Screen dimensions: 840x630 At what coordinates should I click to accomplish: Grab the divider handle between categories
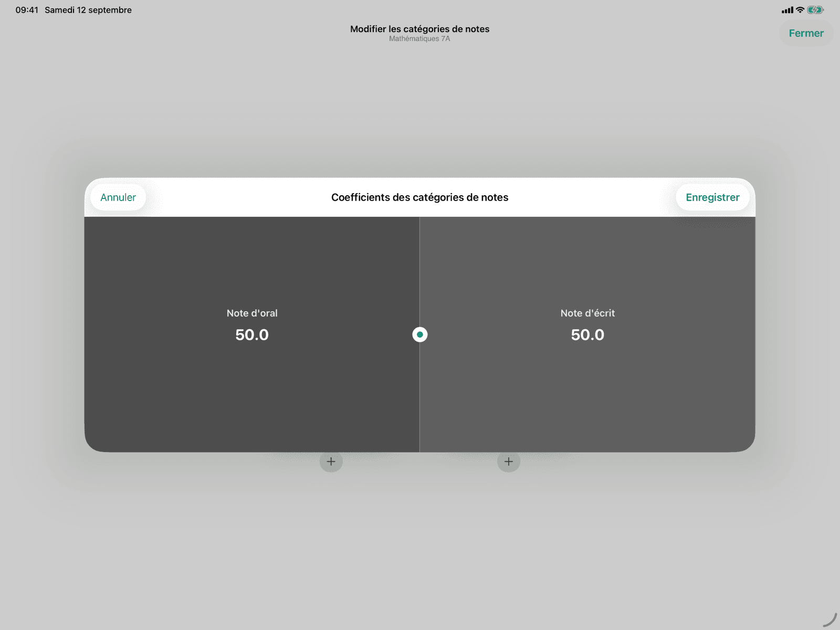tap(420, 334)
